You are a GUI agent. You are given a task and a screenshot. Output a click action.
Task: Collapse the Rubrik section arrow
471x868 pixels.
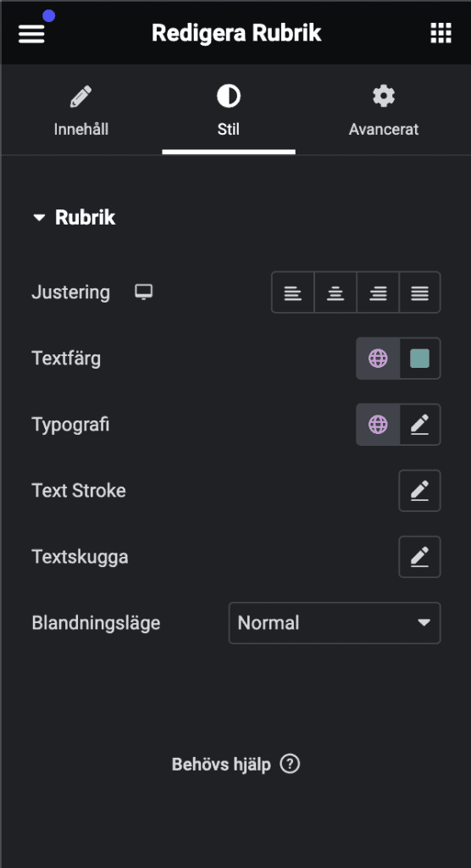pos(39,218)
